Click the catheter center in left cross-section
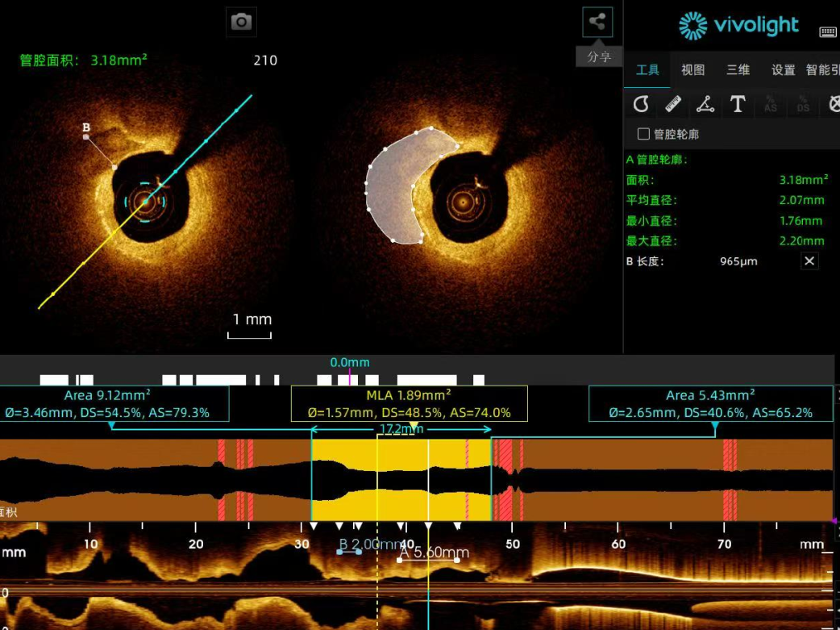The height and width of the screenshot is (630, 840). point(145,202)
